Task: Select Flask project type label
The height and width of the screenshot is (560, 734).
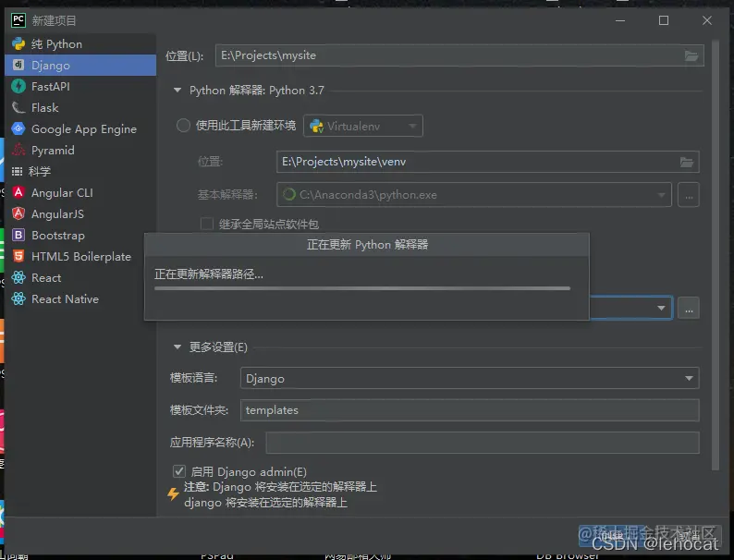Action: pyautogui.click(x=45, y=107)
